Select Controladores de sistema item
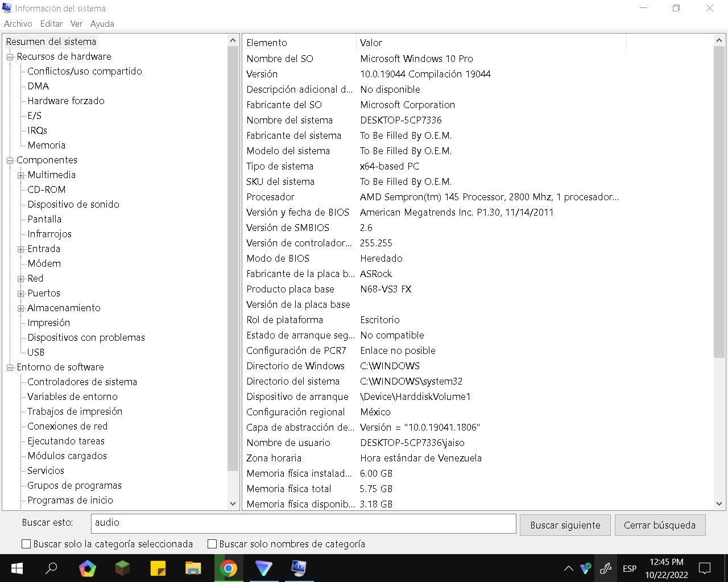Image resolution: width=728 pixels, height=582 pixels. pyautogui.click(x=82, y=382)
